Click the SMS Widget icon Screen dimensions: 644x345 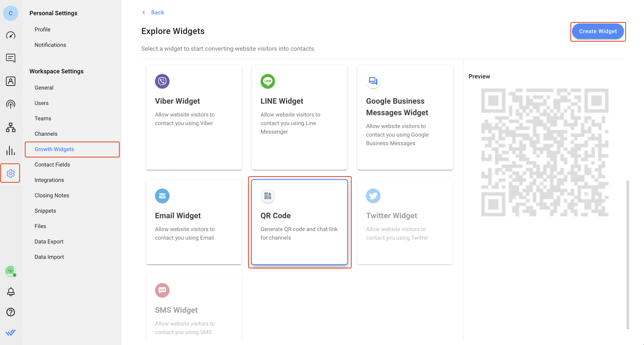[x=162, y=290]
